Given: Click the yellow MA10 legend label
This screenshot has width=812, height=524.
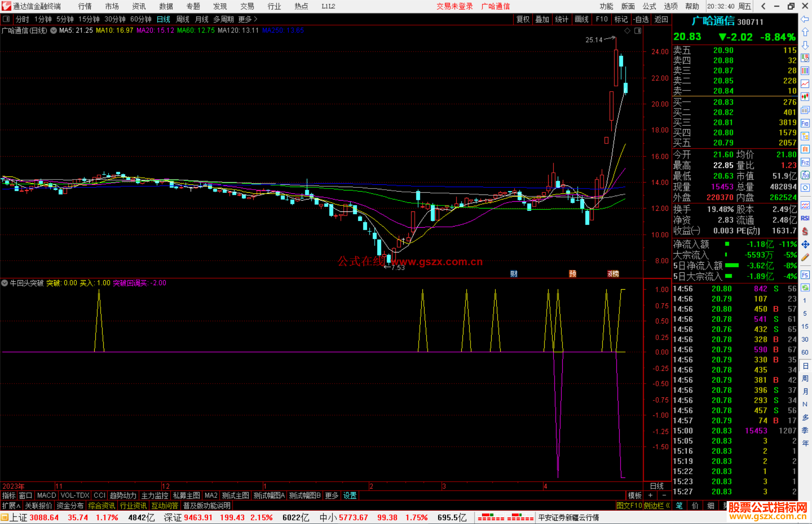Looking at the screenshot, I should tap(114, 30).
